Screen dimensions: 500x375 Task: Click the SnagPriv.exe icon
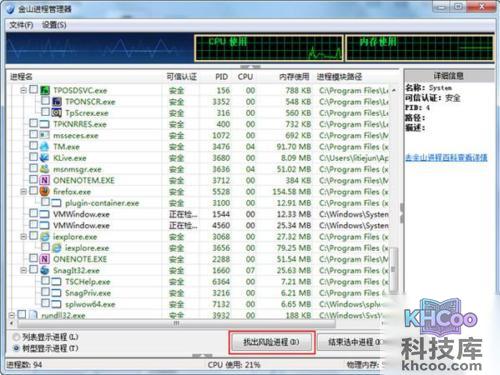pos(56,293)
